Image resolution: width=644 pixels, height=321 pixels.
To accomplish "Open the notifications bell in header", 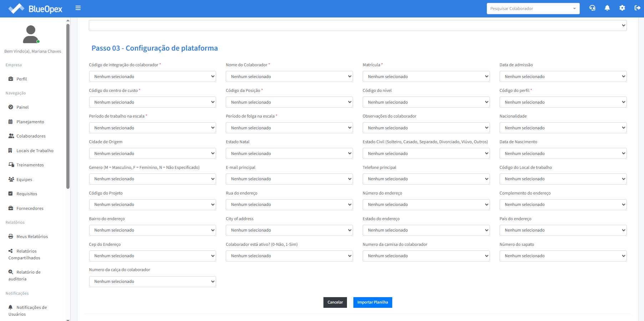I will click(607, 8).
